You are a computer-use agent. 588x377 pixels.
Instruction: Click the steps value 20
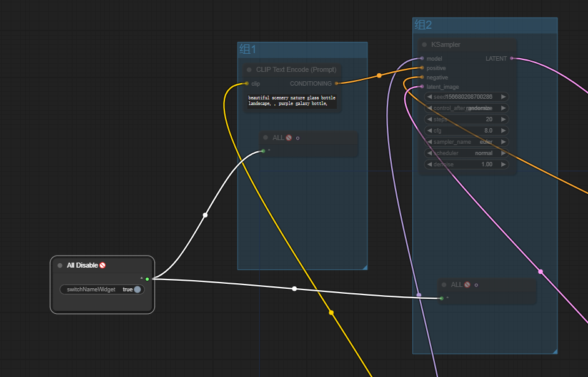pyautogui.click(x=489, y=119)
